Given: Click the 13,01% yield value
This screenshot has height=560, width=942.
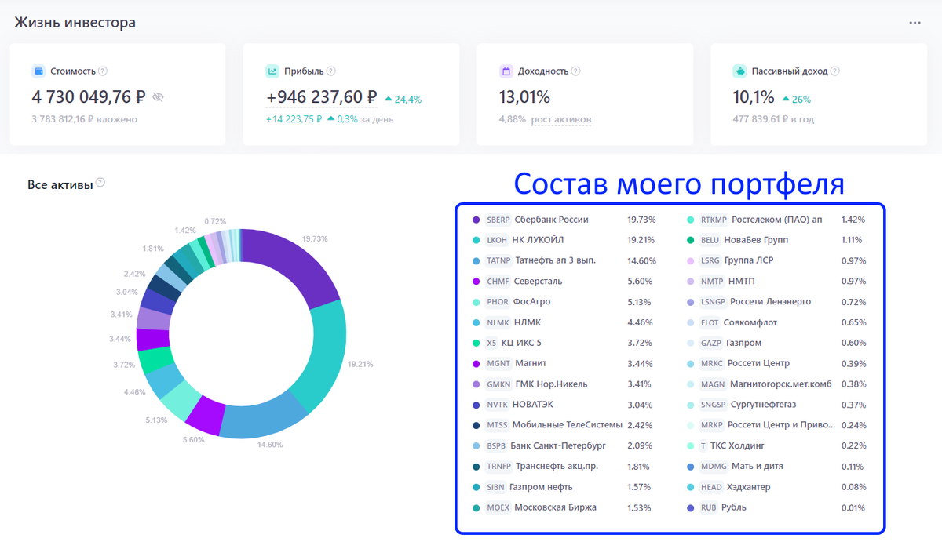Looking at the screenshot, I should [524, 97].
